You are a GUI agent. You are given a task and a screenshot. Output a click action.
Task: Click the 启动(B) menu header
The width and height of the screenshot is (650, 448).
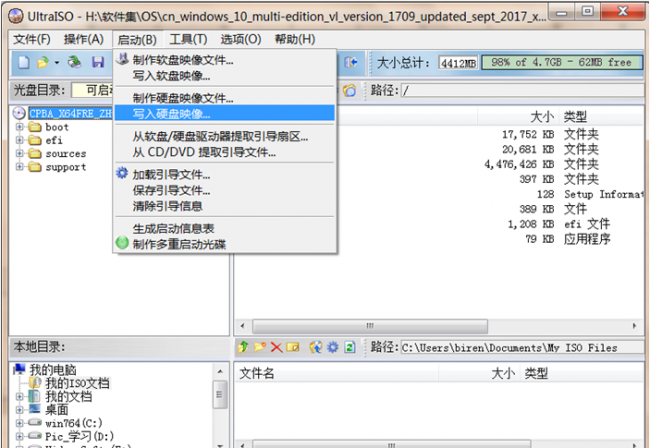point(137,40)
